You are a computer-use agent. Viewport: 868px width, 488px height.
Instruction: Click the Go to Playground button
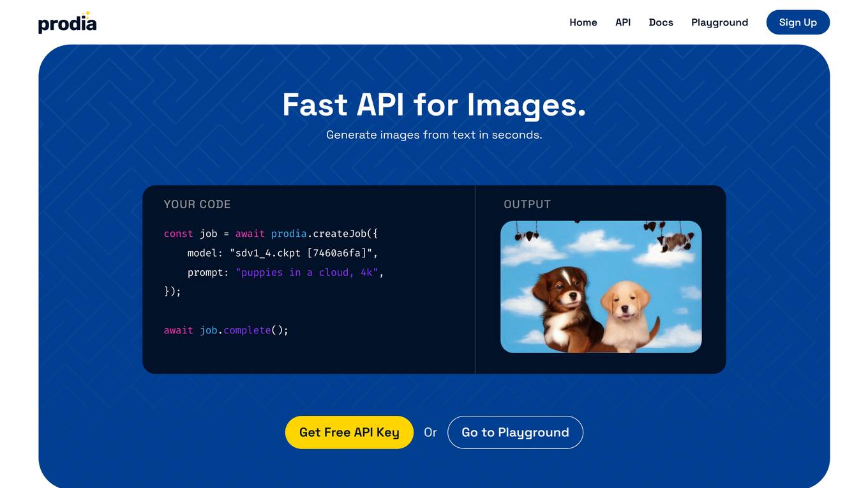point(515,432)
